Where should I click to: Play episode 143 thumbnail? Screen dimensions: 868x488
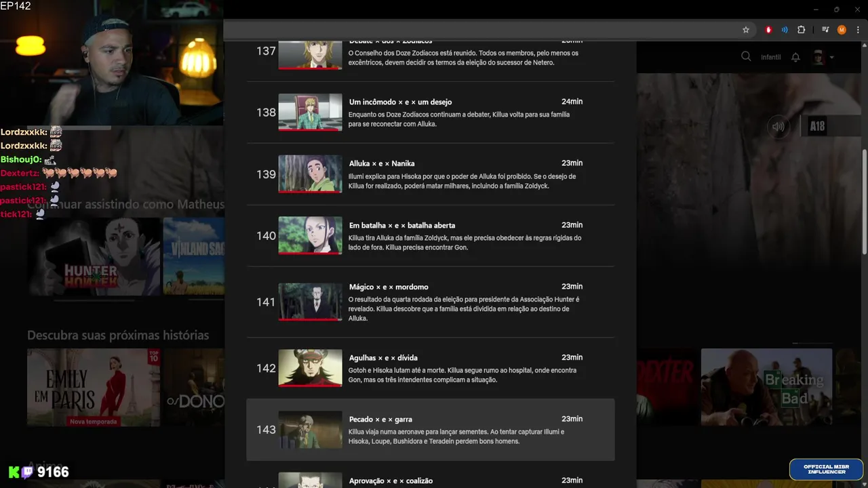pos(310,430)
